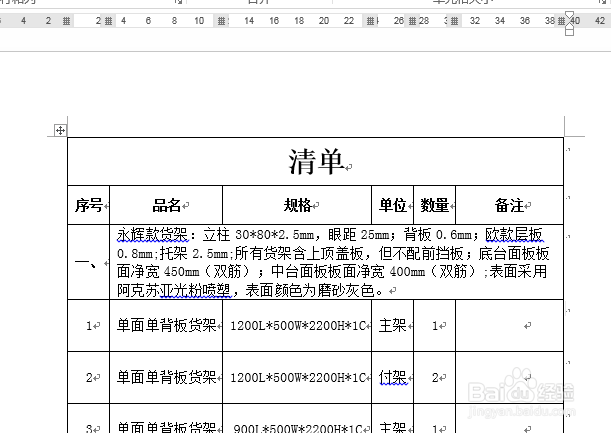The width and height of the screenshot is (611, 433).
Task: Click 1200L*500W*2200H*1C in row 1
Action: point(298,325)
